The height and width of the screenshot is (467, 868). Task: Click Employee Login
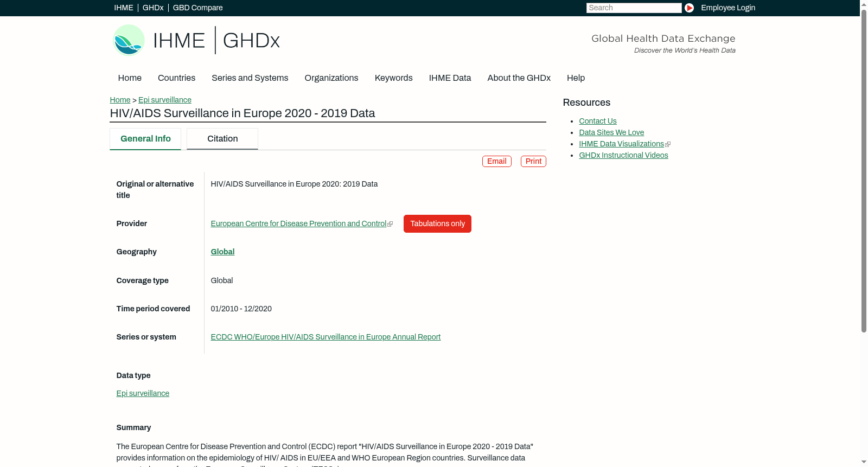click(728, 8)
